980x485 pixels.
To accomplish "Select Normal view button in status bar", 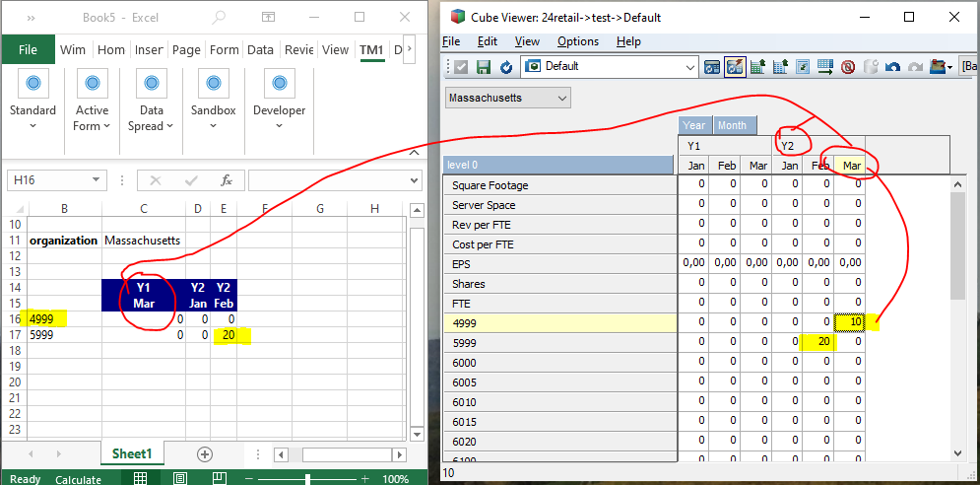I will click(141, 479).
